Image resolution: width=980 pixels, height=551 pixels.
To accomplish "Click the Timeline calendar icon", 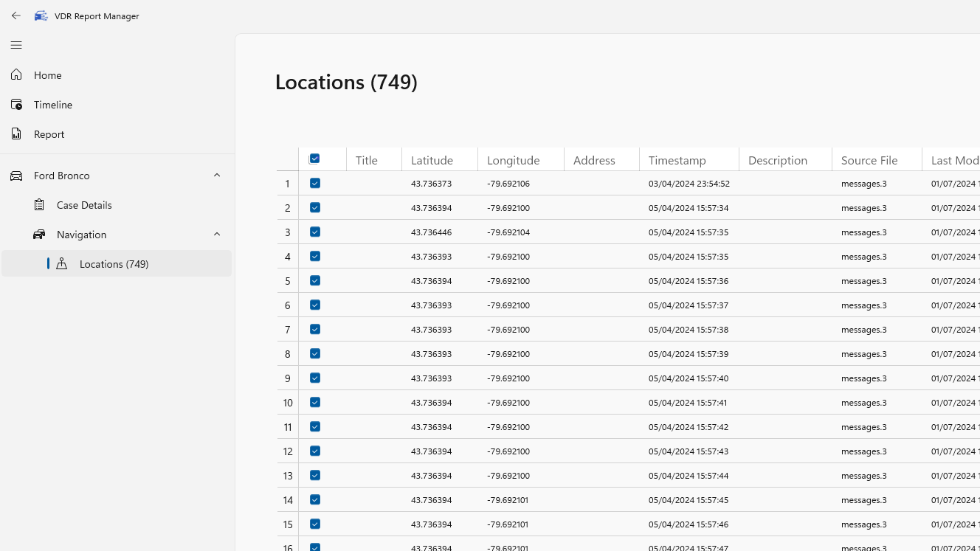I will (x=16, y=105).
